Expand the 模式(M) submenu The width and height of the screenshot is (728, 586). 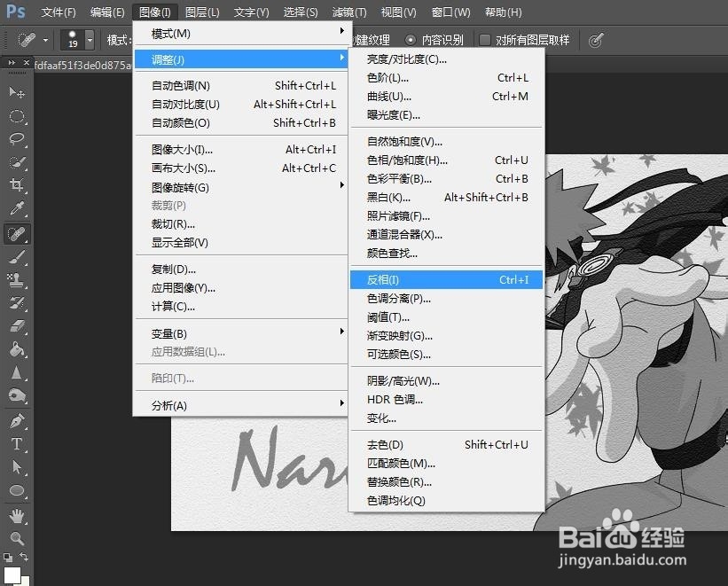point(241,34)
